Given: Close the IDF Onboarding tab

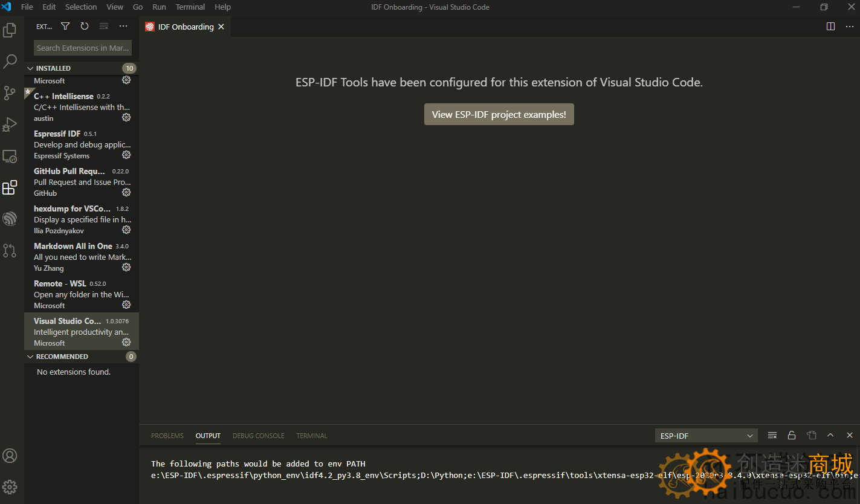Looking at the screenshot, I should tap(221, 27).
